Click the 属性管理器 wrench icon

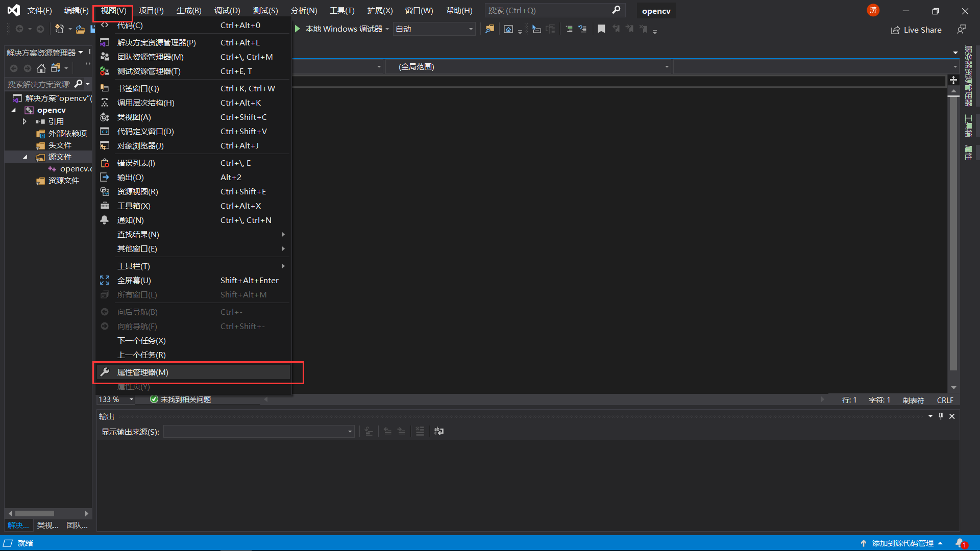pos(105,371)
